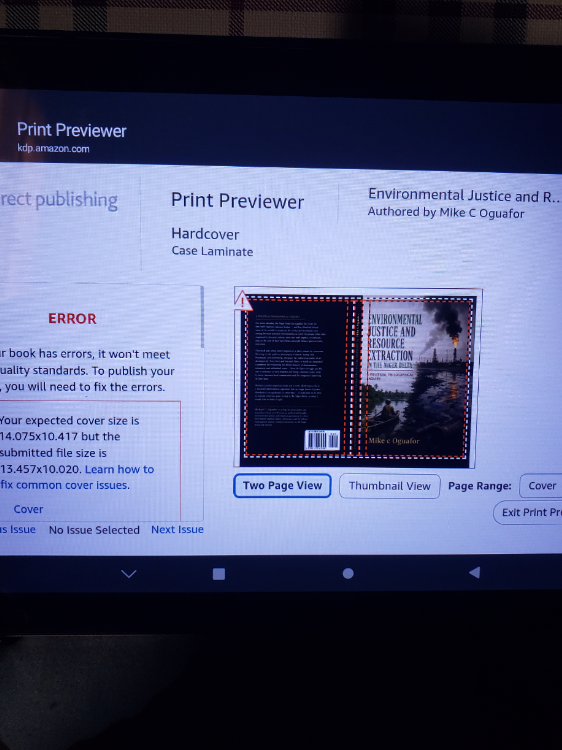Click the Cover link in error box

28,509
